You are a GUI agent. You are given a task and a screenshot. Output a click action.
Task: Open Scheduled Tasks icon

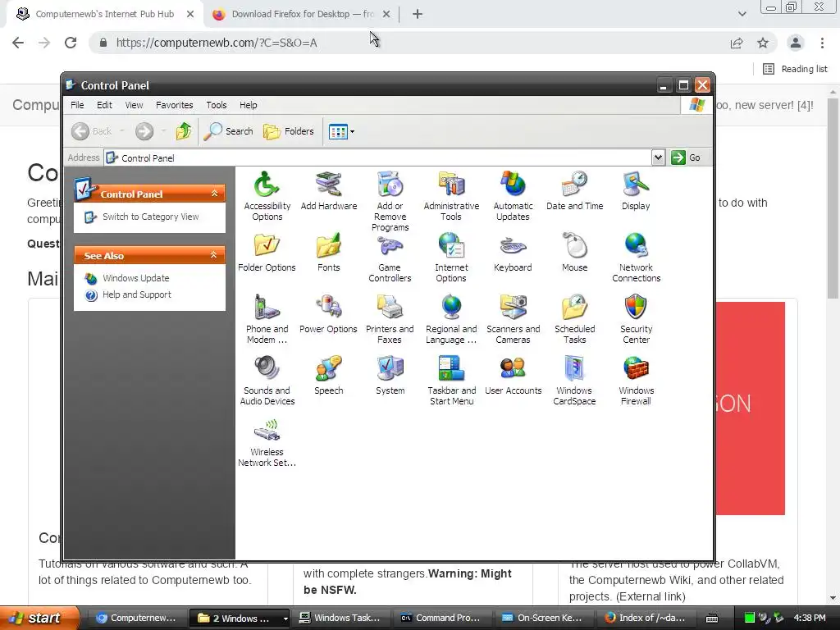click(574, 319)
